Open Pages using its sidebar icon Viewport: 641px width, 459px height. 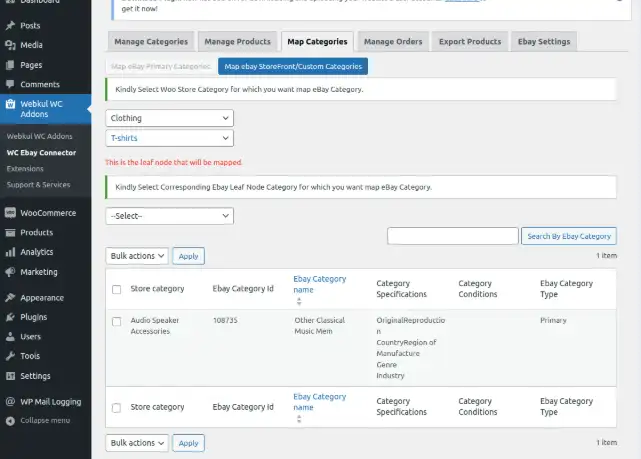click(x=10, y=64)
